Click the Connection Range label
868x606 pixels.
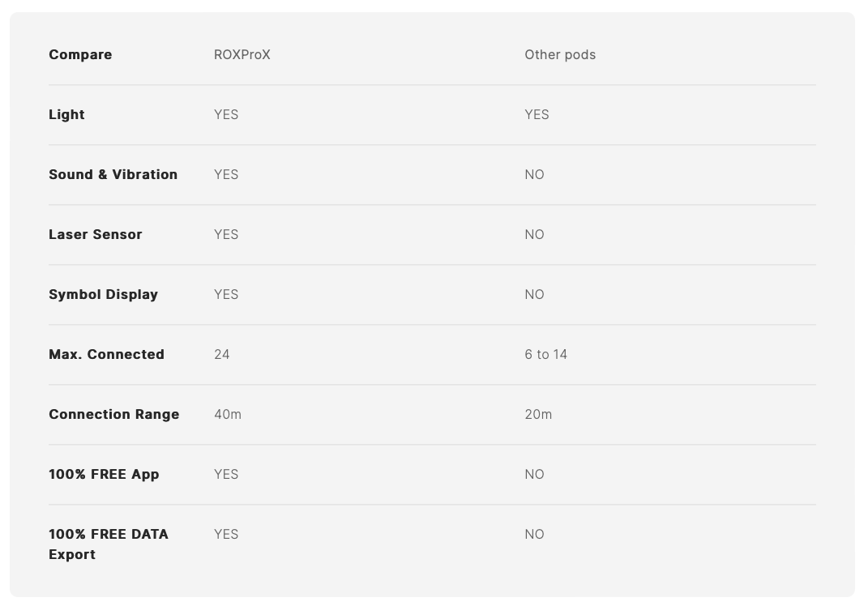pyautogui.click(x=113, y=414)
